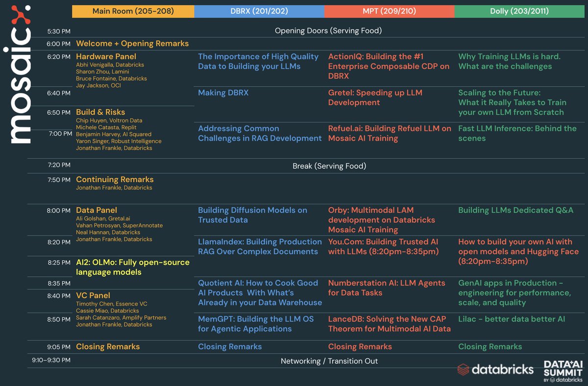Screen dimensions: 588x386
Task: Click the Mosaic logo on the left
Action: [x=21, y=74]
